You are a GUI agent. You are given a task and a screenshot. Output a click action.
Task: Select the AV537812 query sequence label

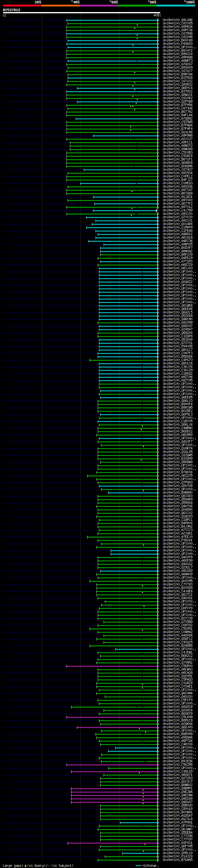[11, 10]
